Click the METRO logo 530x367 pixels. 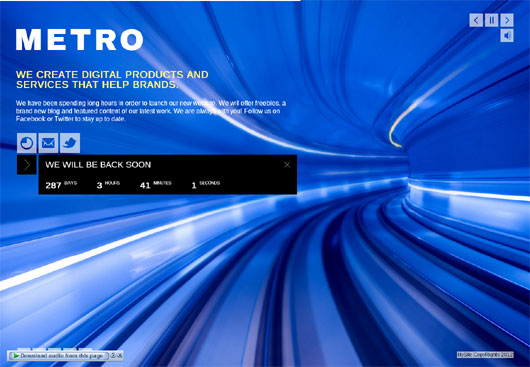pyautogui.click(x=79, y=40)
